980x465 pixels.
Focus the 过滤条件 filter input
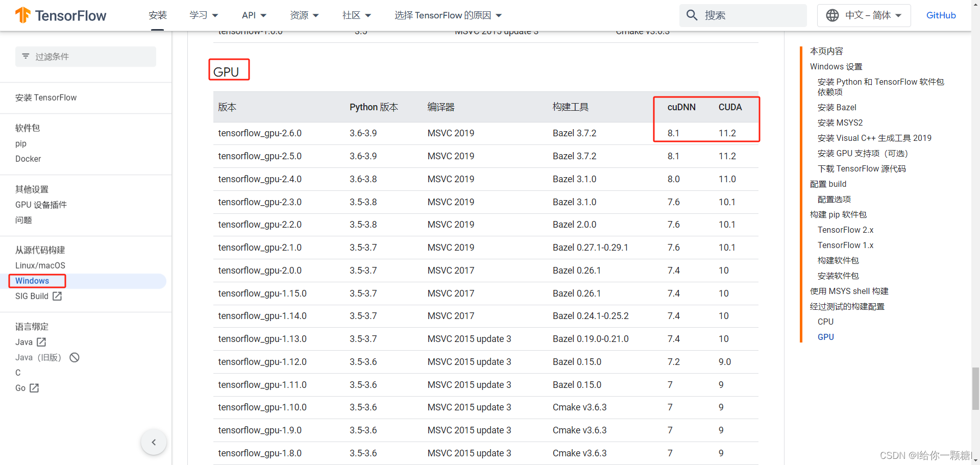click(x=86, y=57)
